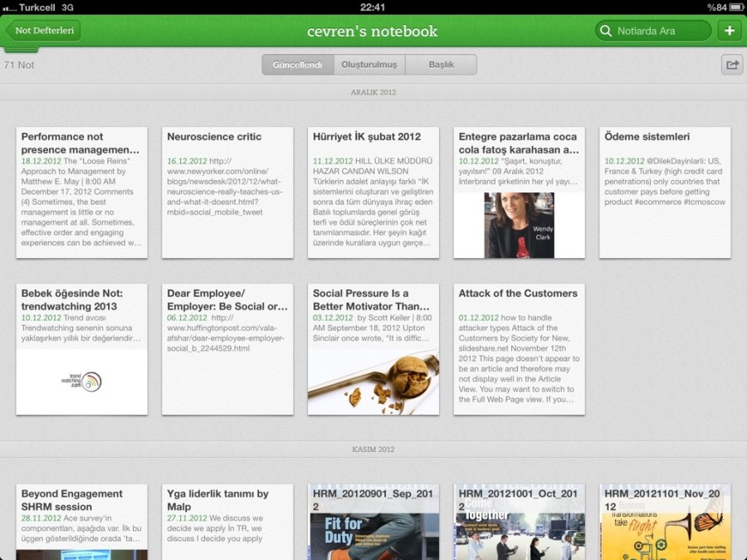Viewport: 747px width, 560px height.
Task: Open the Neuroscience critic note
Action: (x=227, y=192)
